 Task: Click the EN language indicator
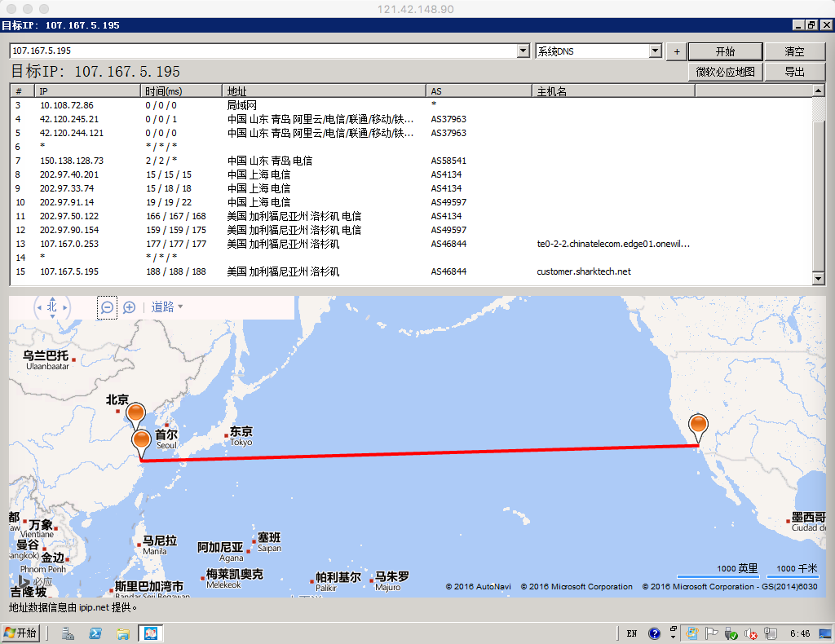pos(632,633)
